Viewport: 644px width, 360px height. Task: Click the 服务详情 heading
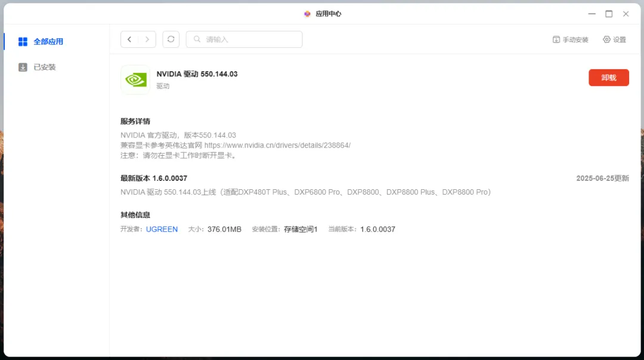135,121
